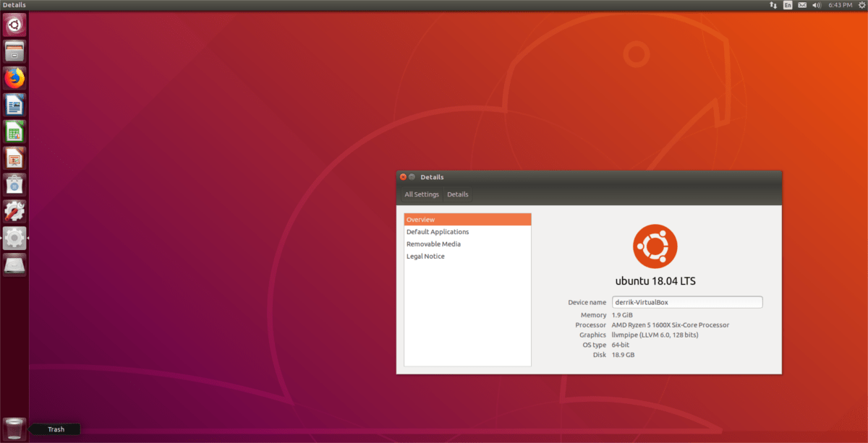Open the Legal Notice section
Screen dimensions: 868x443
425,256
